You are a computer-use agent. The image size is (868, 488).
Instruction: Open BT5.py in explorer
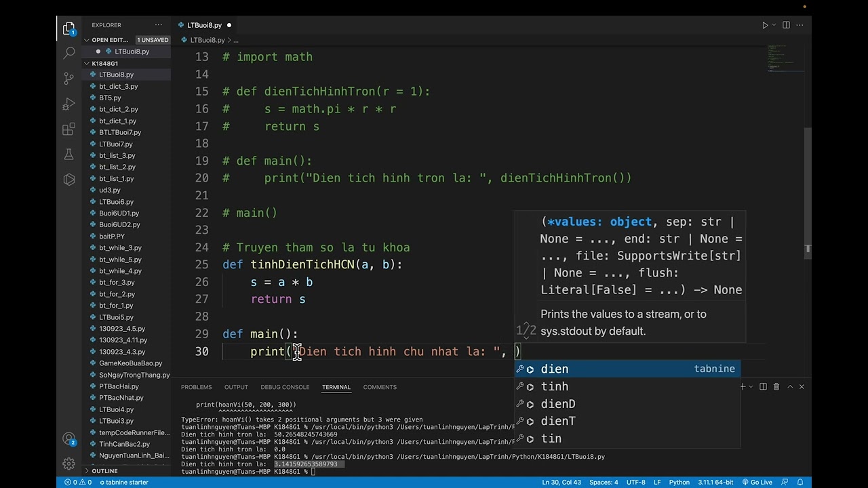pos(110,98)
